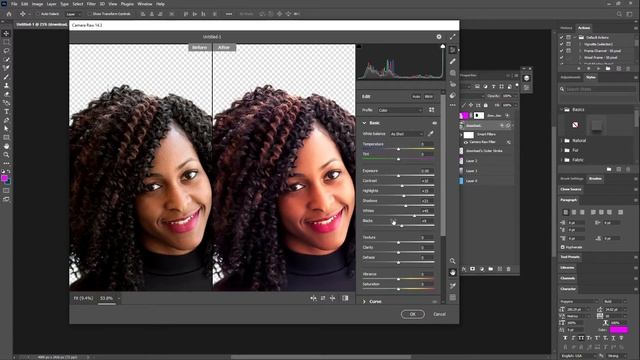
Task: Click the search icon in the Photoshop top bar
Action: point(619,14)
